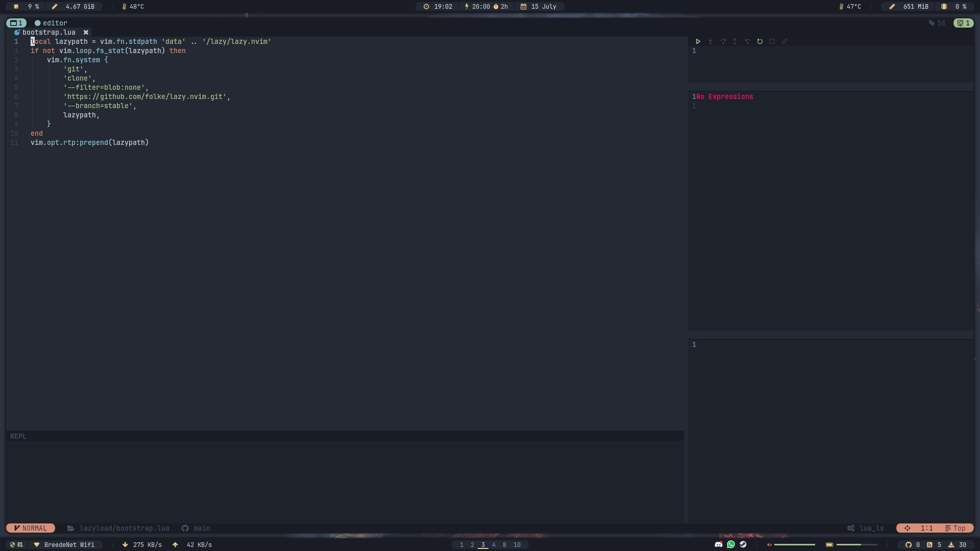Unmute the speaker volume toggle
Viewport: 980px width, 551px height.
(x=769, y=544)
